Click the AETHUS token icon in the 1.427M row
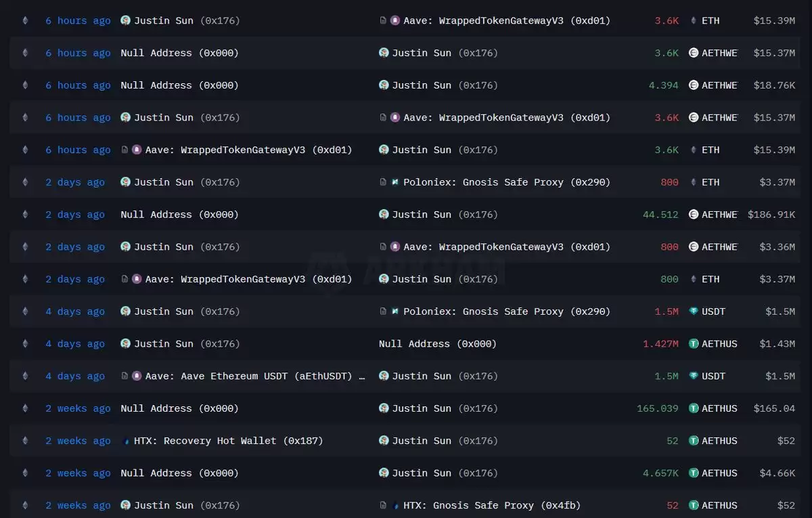This screenshot has height=518, width=812. click(694, 344)
